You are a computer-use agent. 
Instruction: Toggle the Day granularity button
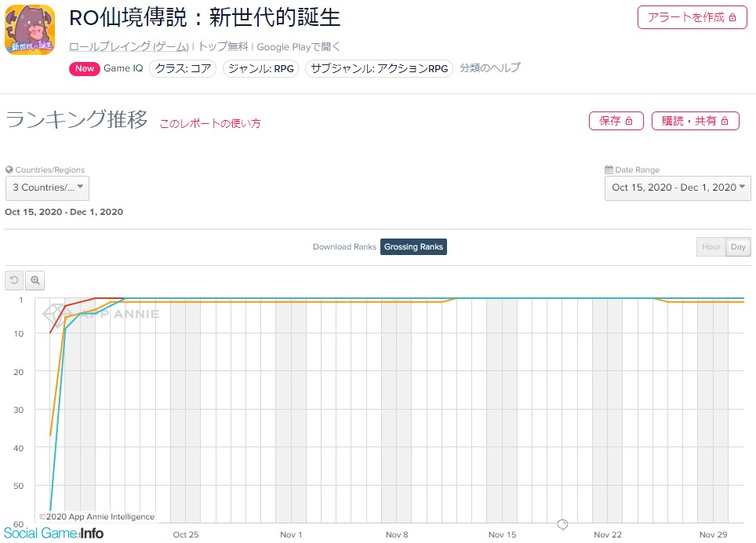[738, 246]
